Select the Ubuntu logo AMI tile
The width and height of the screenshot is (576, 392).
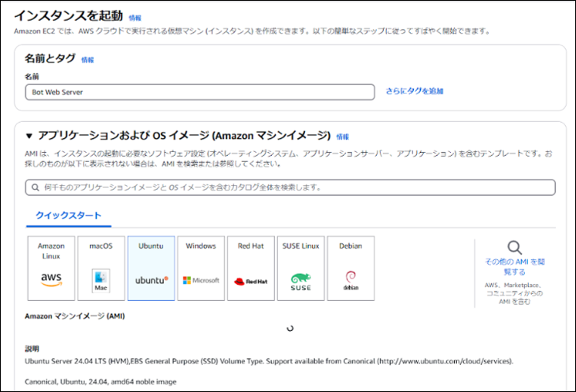point(151,269)
